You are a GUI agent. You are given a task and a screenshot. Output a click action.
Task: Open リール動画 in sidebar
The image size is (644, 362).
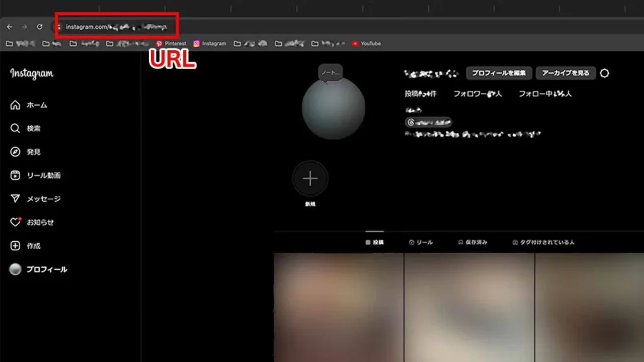35,175
